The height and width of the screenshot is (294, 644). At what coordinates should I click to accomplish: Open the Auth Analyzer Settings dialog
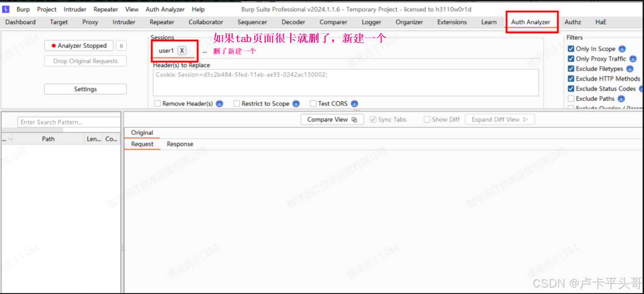click(x=85, y=88)
